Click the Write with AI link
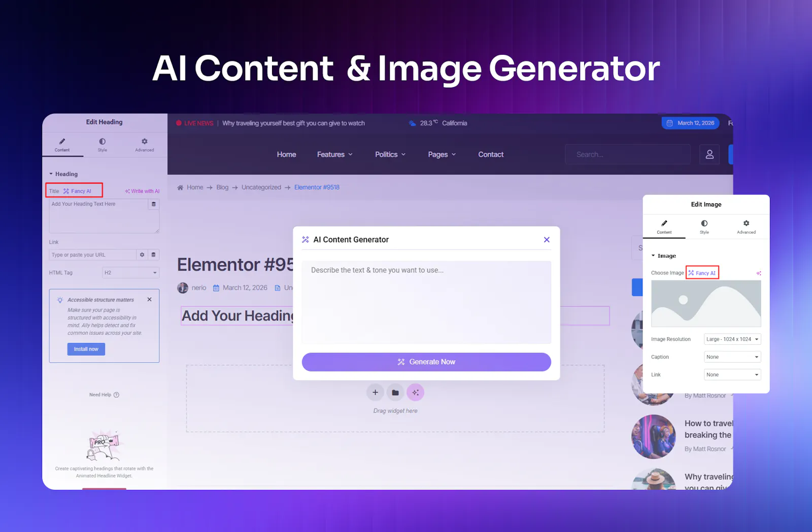812x532 pixels. click(142, 191)
